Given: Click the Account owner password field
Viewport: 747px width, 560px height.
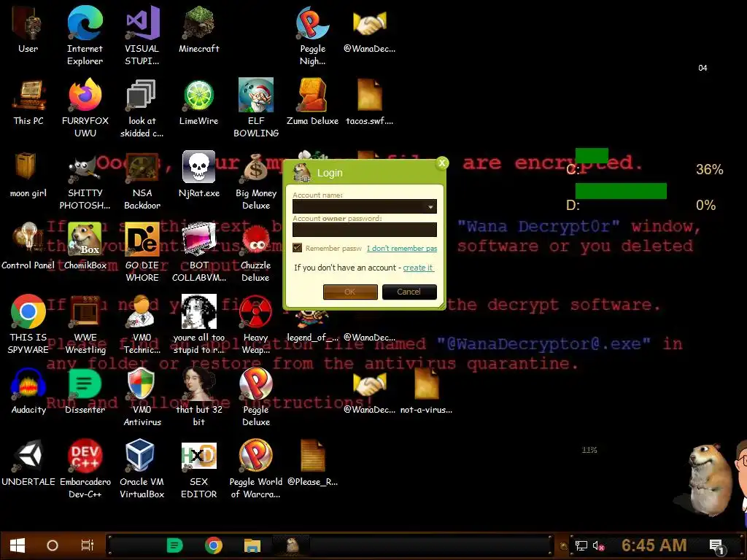Looking at the screenshot, I should pos(365,230).
